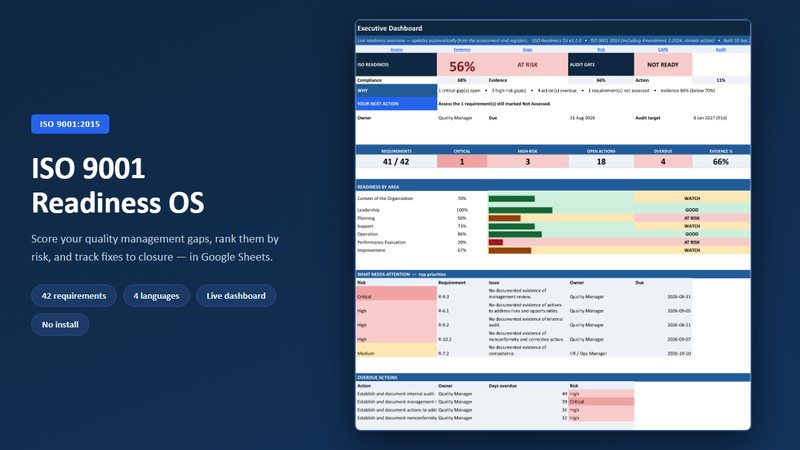Image resolution: width=800 pixels, height=450 pixels.
Task: Click the 42 requirements pill
Action: click(x=74, y=296)
